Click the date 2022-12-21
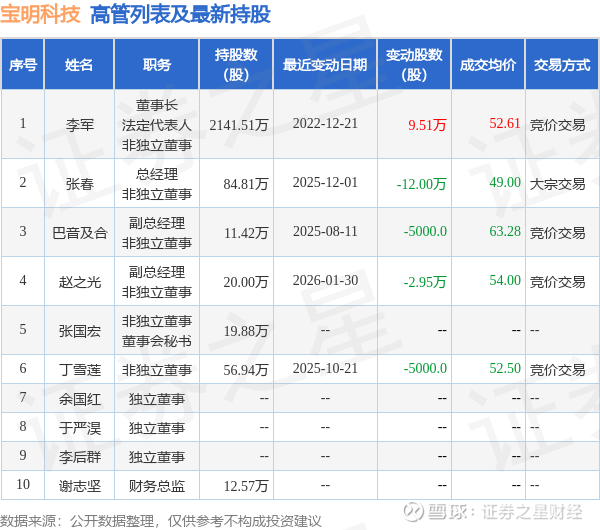This screenshot has height=530, width=600. [325, 123]
